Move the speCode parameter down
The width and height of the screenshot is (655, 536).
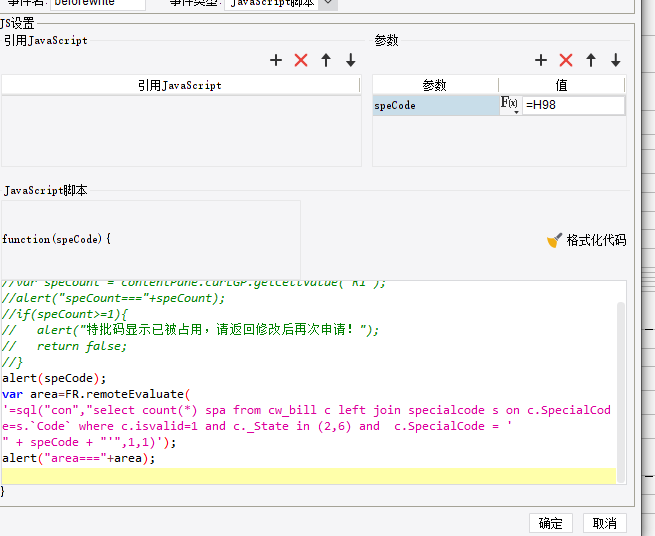(x=616, y=60)
